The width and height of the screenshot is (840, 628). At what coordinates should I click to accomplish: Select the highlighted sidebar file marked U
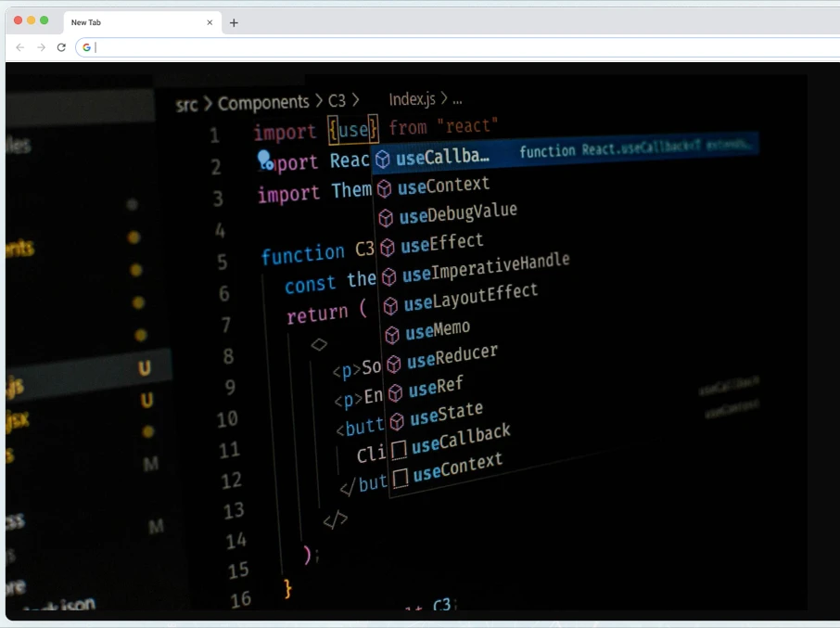coord(88,373)
